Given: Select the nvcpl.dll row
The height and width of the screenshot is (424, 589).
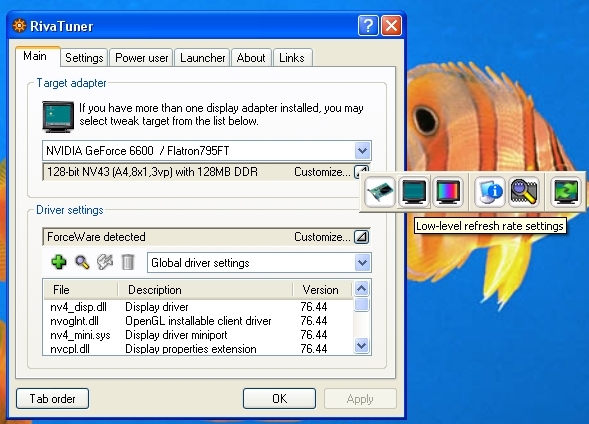Looking at the screenshot, I should (198, 349).
